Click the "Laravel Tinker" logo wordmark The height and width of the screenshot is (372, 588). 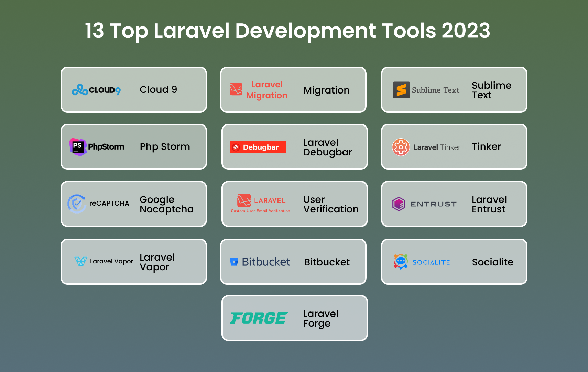tap(437, 147)
